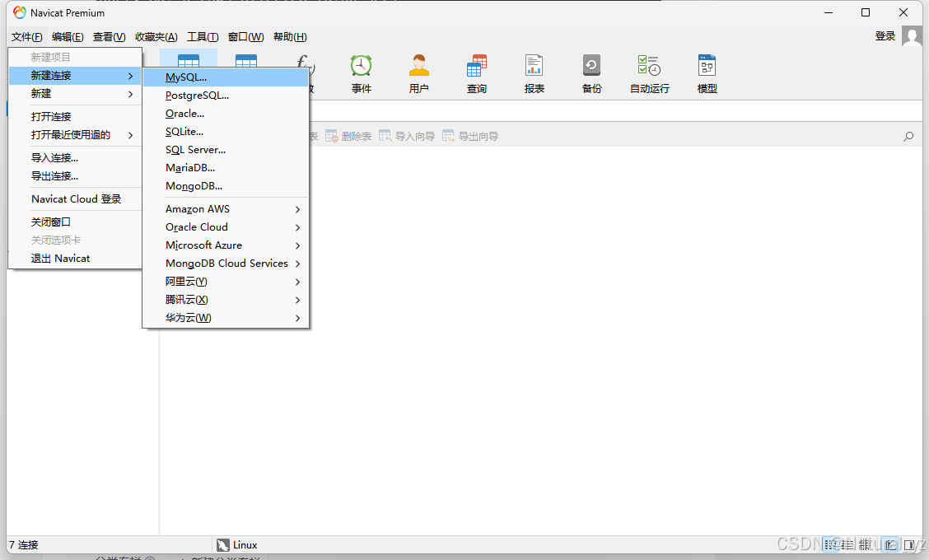The width and height of the screenshot is (929, 560).
Task: Open the 查看(V) menu
Action: pyautogui.click(x=109, y=37)
